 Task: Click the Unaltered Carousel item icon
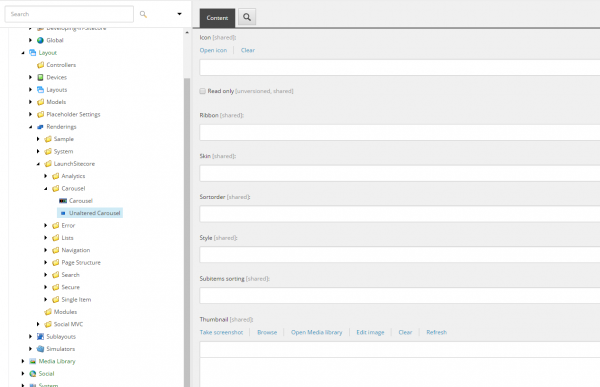point(63,213)
